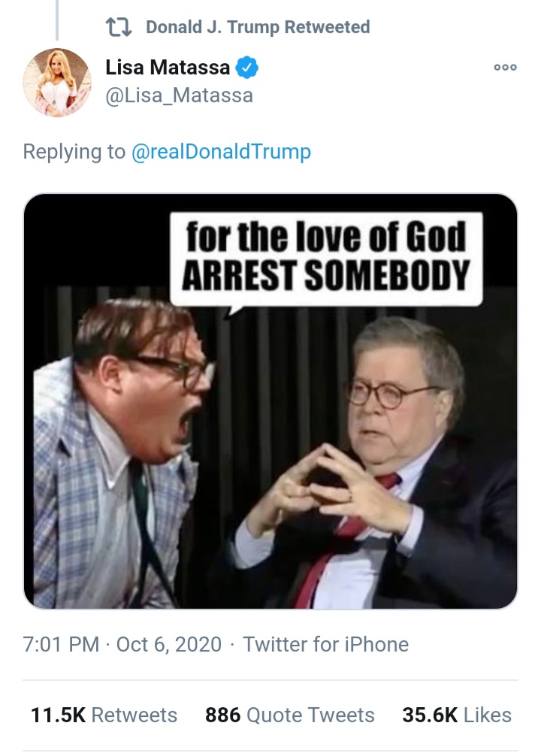
Task: Click the 'Replying to' text
Action: click(x=74, y=151)
